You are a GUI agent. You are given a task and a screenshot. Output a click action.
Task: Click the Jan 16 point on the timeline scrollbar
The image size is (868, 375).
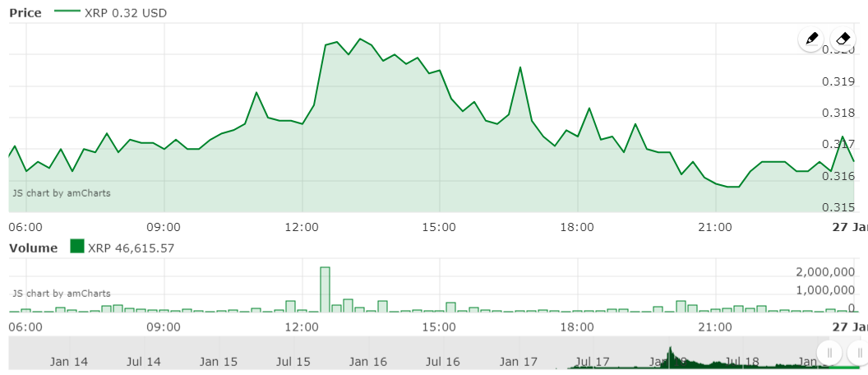[368, 362]
